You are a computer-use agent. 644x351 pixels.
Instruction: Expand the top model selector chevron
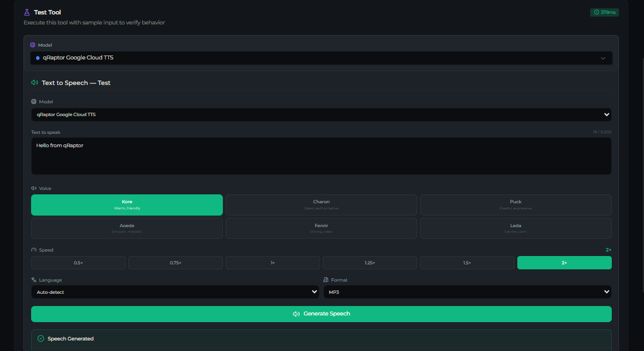pyautogui.click(x=603, y=58)
